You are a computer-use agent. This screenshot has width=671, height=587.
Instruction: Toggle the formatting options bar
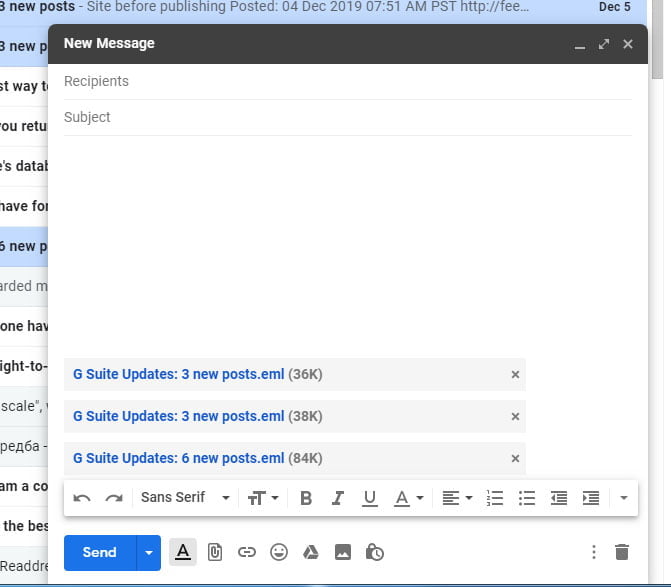click(x=183, y=552)
